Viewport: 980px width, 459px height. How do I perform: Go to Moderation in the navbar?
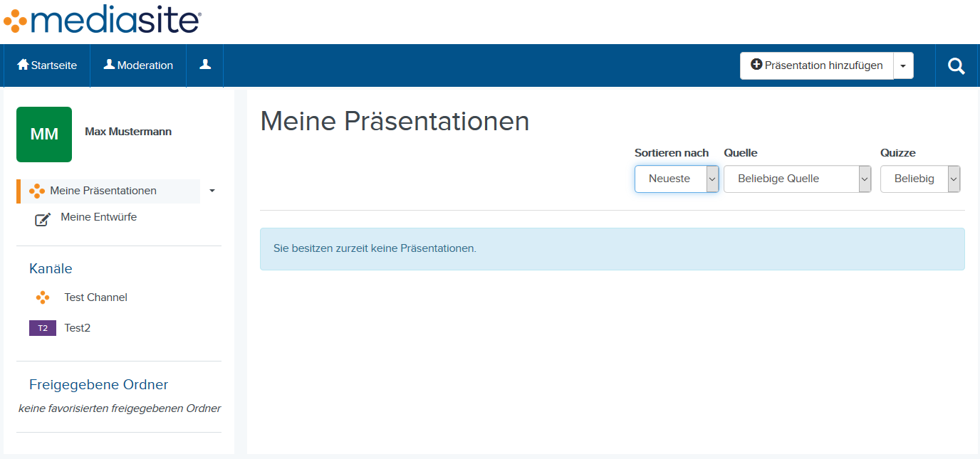(x=138, y=65)
